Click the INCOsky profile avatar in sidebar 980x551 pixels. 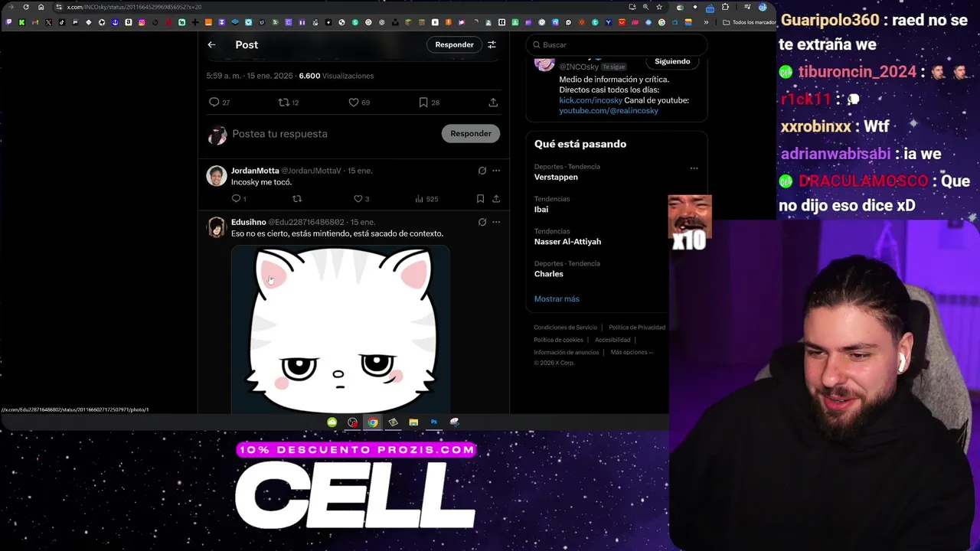pos(544,63)
